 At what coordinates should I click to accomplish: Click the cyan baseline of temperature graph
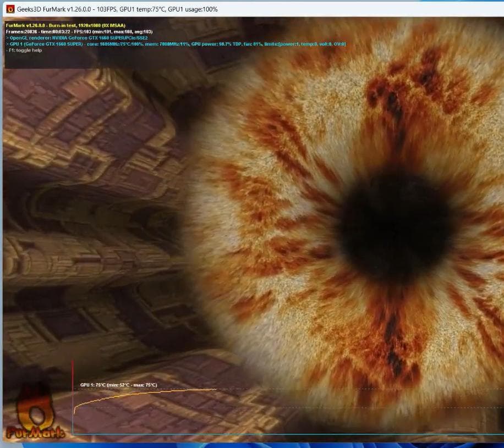point(275,434)
